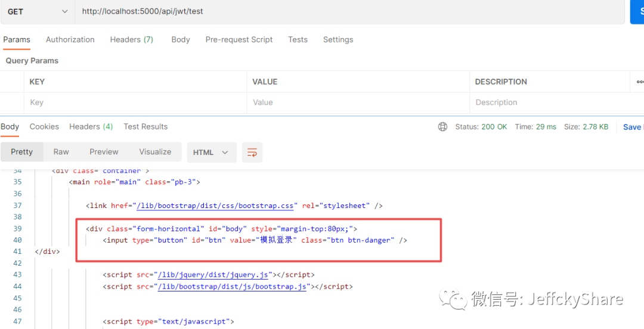
Task: Switch to the Params tab
Action: 17,39
